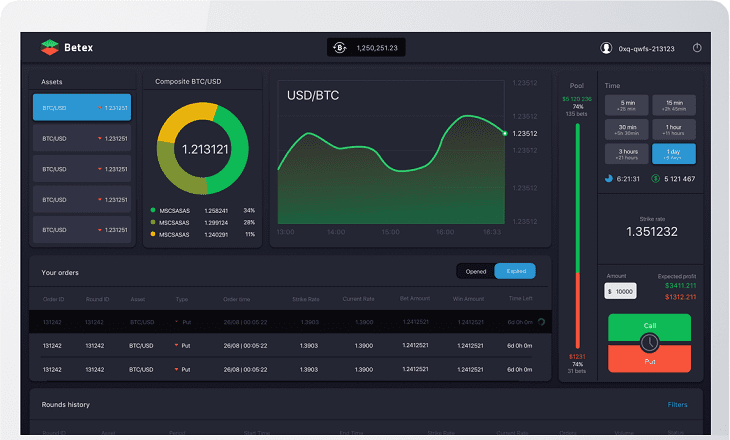The width and height of the screenshot is (730, 440).
Task: Click the green $5 120 236 pool amount
Action: 577,99
